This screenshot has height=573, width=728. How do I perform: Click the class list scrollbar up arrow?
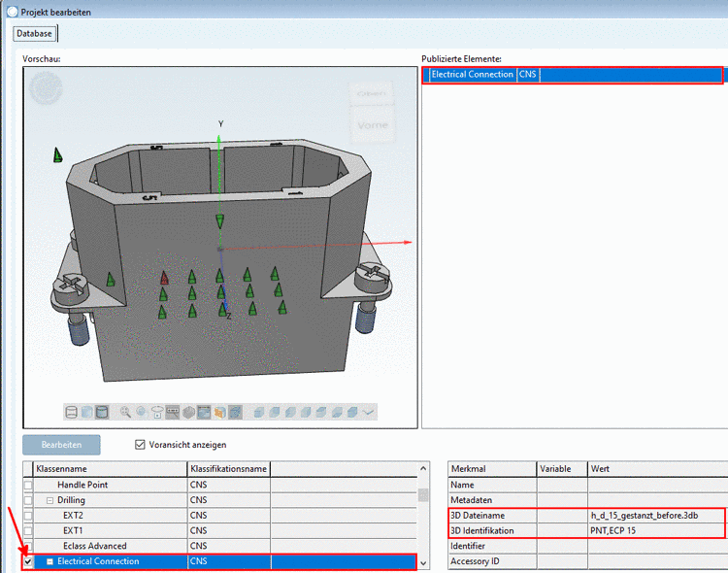click(423, 469)
